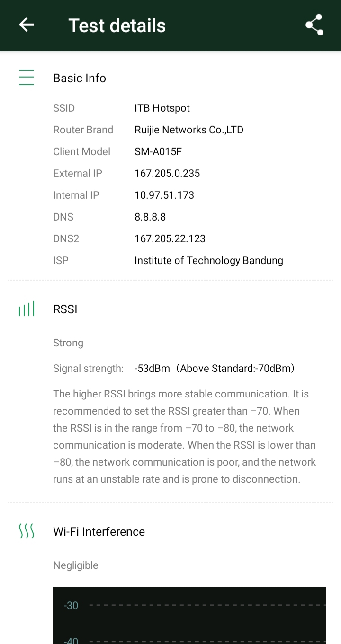This screenshot has height=644, width=341.
Task: Tap the back arrow icon
Action: [x=27, y=25]
